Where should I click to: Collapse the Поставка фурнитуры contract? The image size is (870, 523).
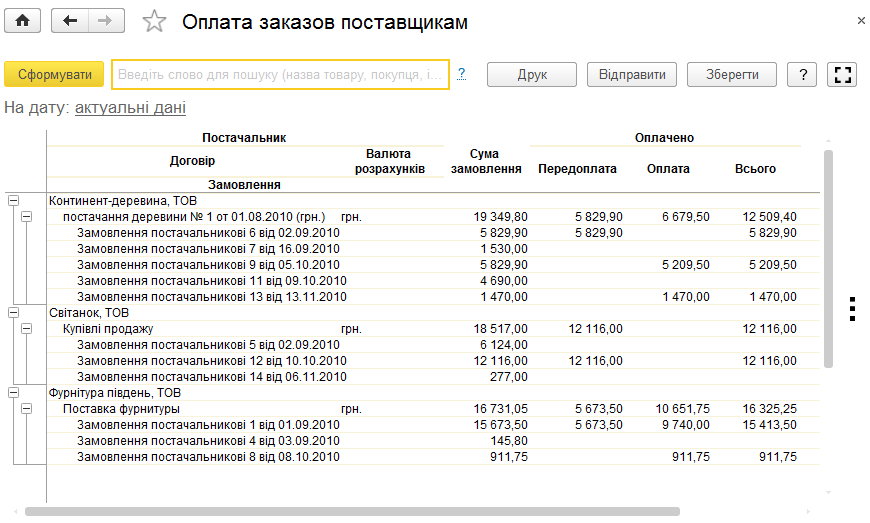point(26,409)
